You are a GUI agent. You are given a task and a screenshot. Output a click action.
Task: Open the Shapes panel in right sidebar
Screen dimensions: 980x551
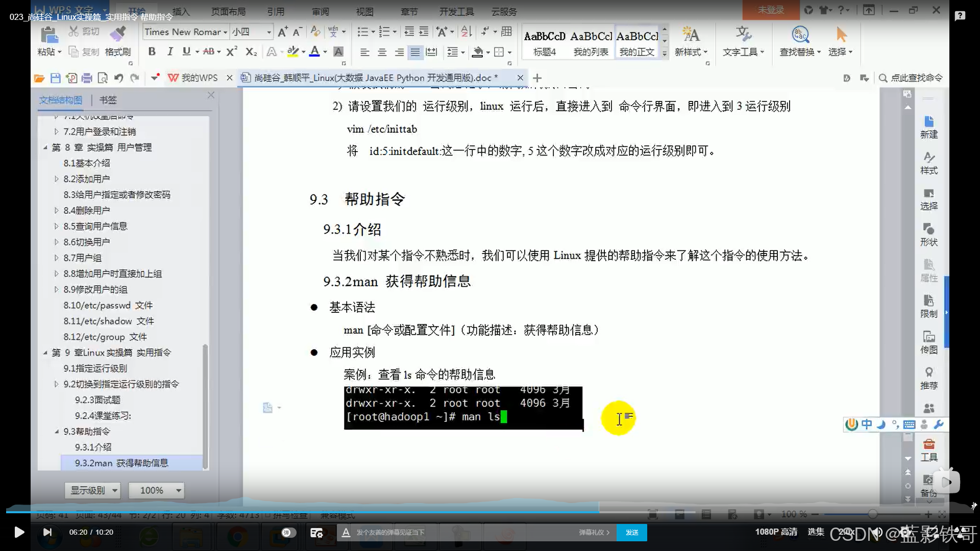928,234
